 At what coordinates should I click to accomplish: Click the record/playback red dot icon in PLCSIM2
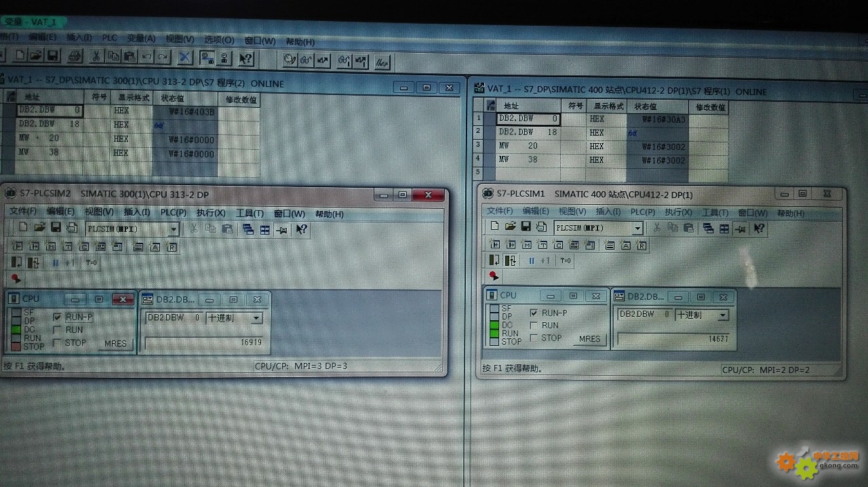[16, 278]
